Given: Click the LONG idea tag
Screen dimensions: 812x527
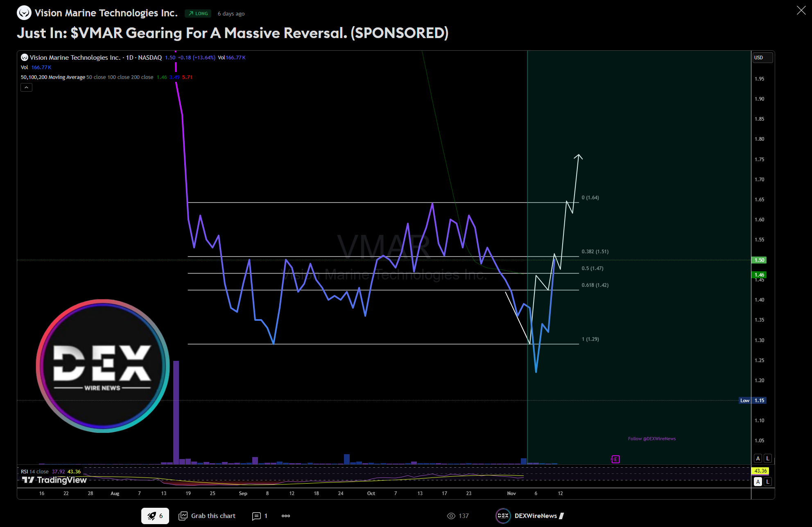Looking at the screenshot, I should coord(198,14).
